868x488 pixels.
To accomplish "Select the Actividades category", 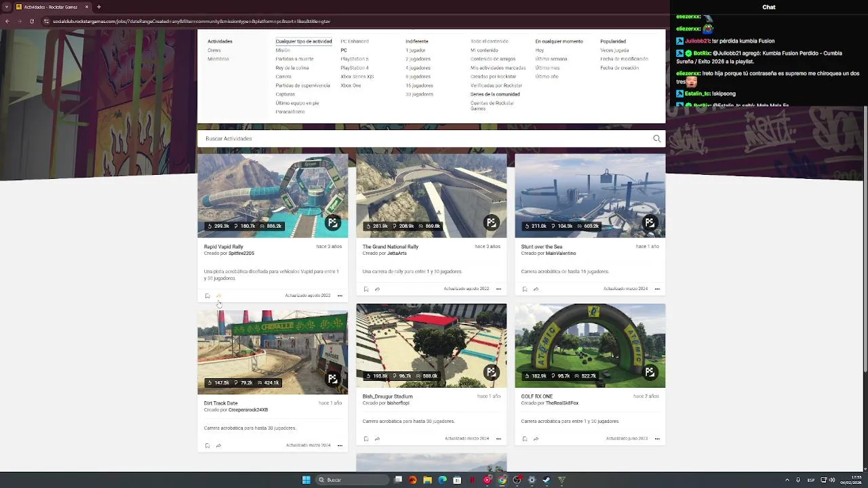I will 220,41.
